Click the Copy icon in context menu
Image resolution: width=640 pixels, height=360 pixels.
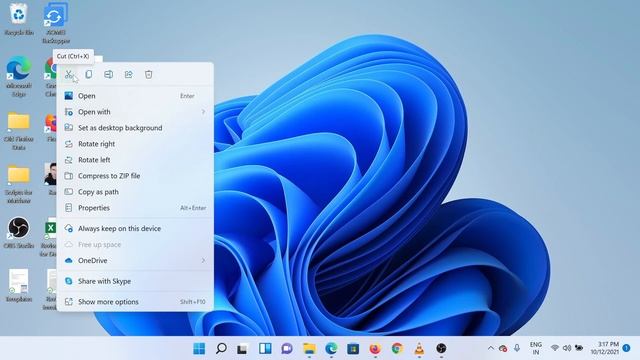[x=89, y=74]
